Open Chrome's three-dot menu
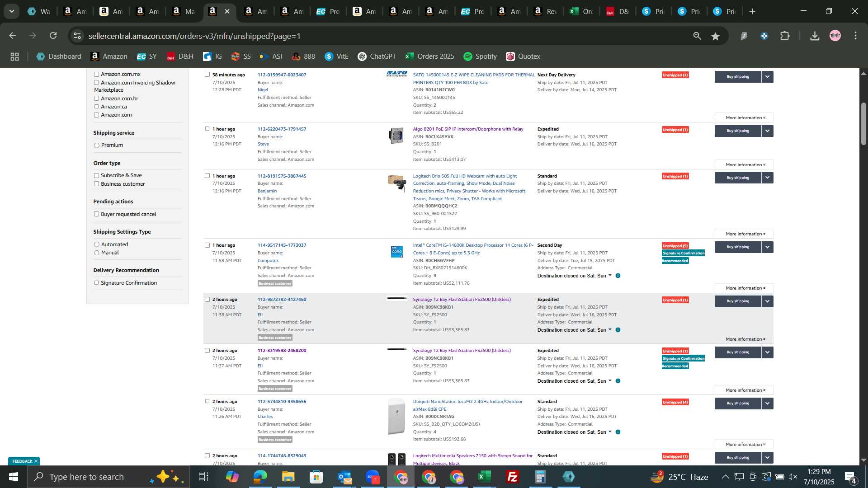 click(855, 36)
